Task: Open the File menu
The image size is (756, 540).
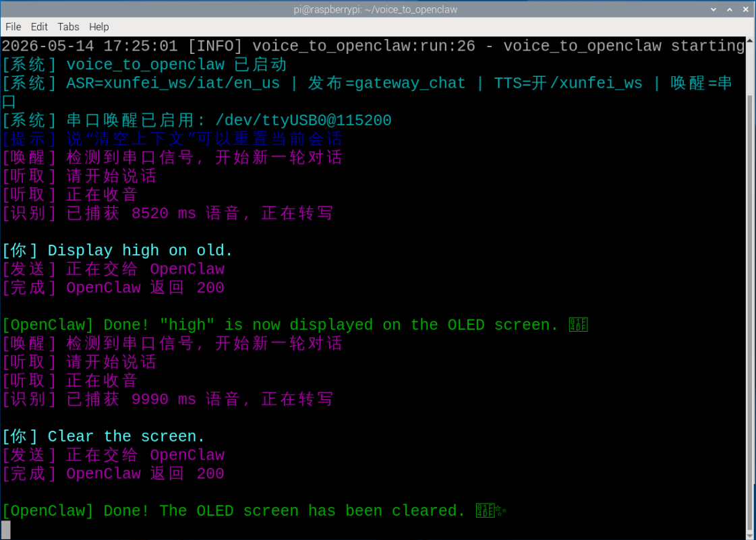Action: (13, 27)
